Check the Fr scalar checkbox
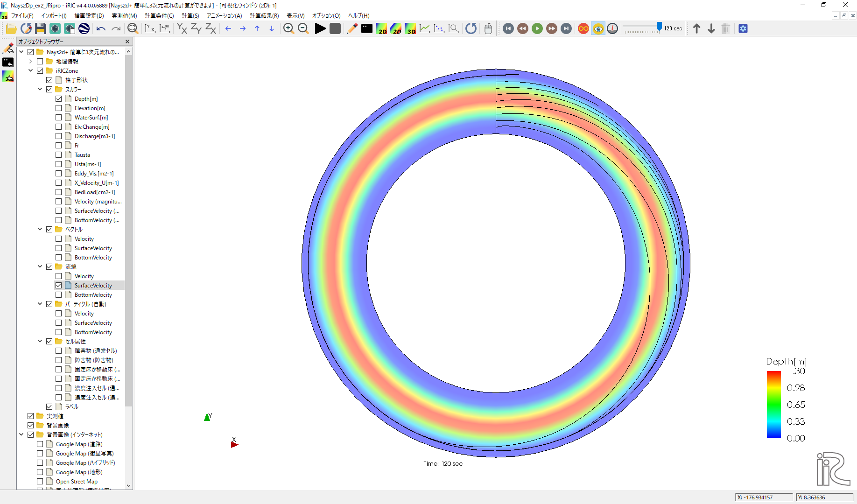Screen dimensions: 857x504 click(x=59, y=146)
